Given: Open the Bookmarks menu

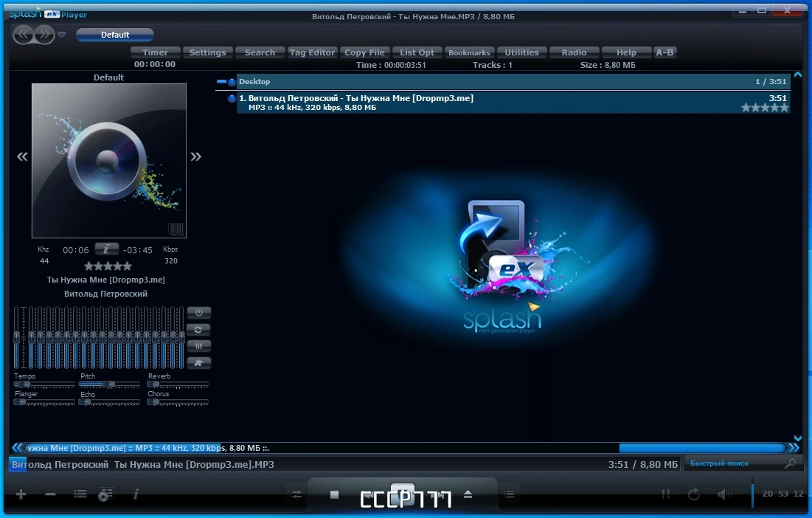Looking at the screenshot, I should pos(469,52).
